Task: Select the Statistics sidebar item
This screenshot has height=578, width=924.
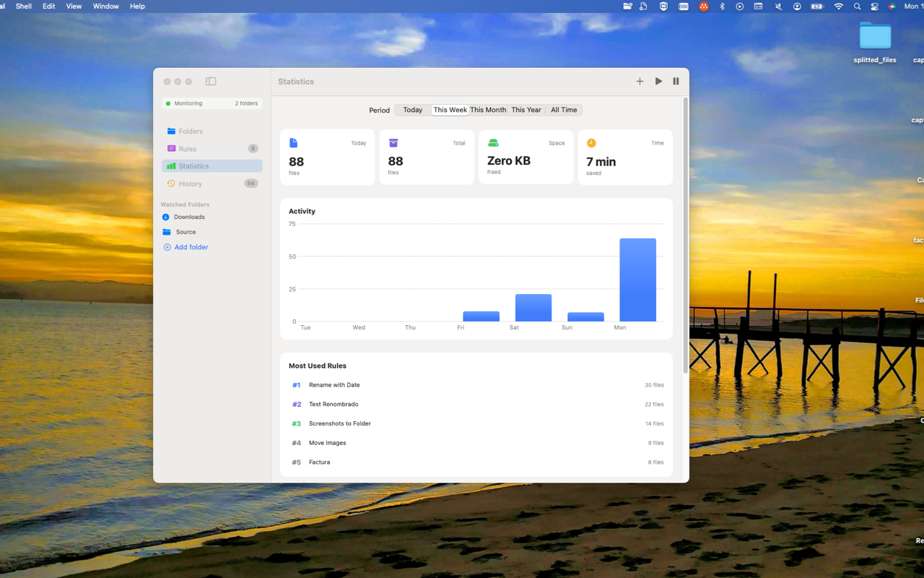Action: click(193, 166)
